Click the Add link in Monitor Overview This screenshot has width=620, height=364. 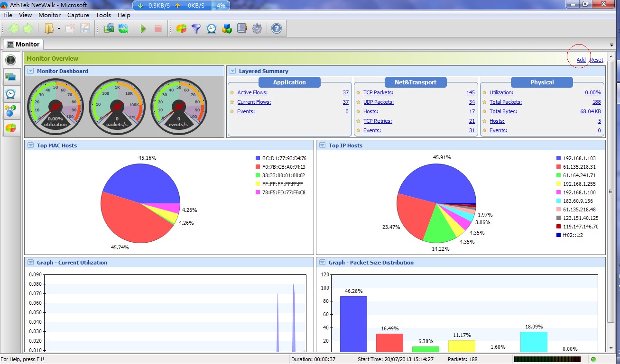(581, 60)
